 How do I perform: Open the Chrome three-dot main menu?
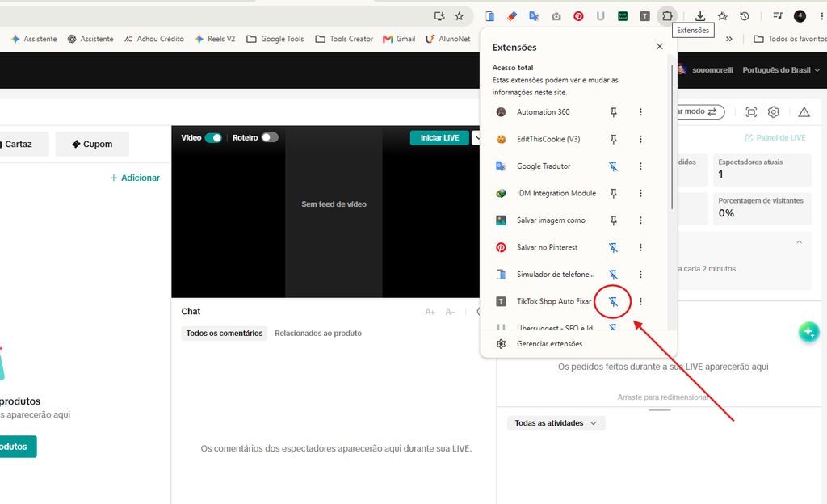click(x=821, y=16)
